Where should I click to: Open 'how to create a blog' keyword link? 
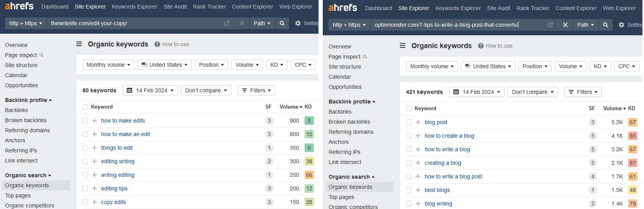coord(449,136)
